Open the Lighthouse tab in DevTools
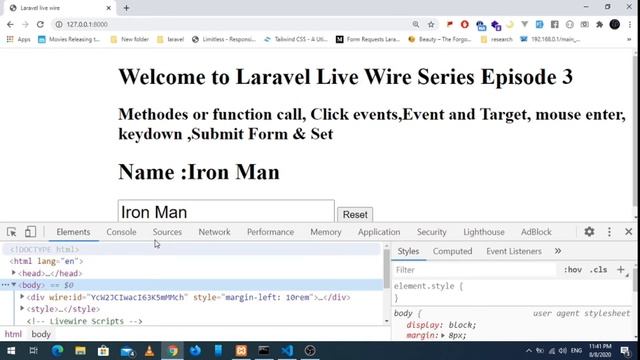The height and width of the screenshot is (360, 640). pyautogui.click(x=484, y=232)
